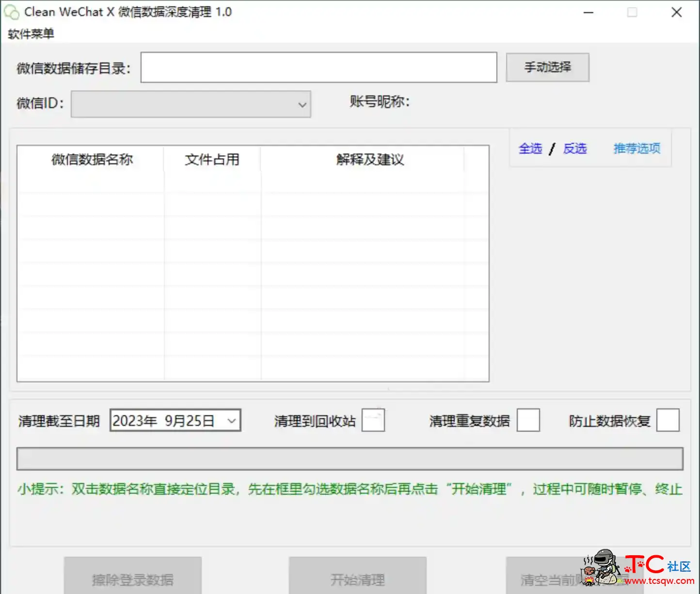Enable the 防止数据恢复 checkbox

[x=668, y=420]
